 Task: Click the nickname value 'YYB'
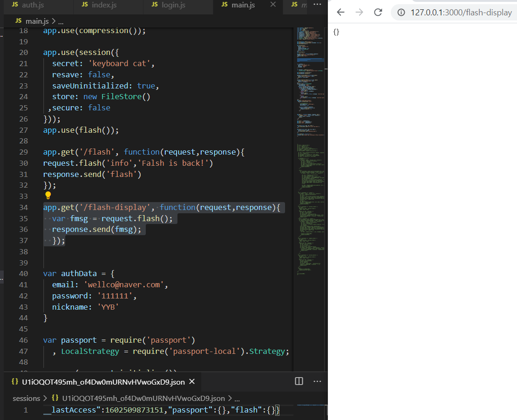click(108, 307)
